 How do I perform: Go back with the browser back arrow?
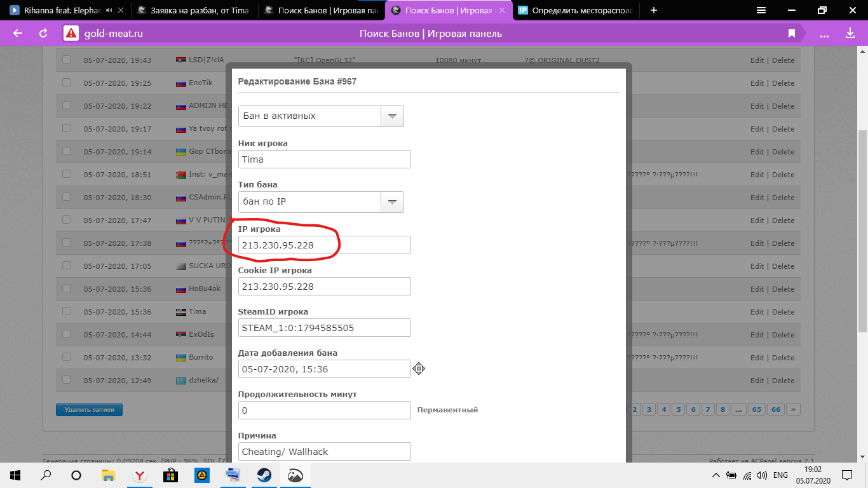coord(18,33)
